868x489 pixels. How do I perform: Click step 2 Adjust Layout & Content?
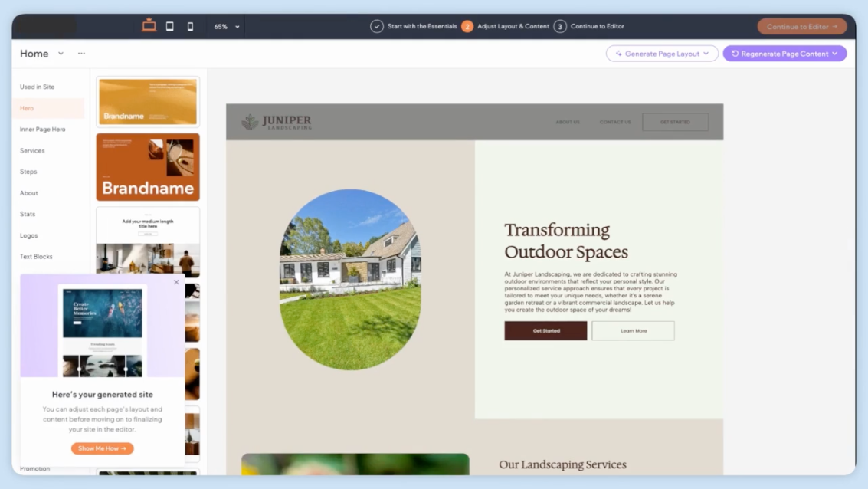pyautogui.click(x=506, y=26)
